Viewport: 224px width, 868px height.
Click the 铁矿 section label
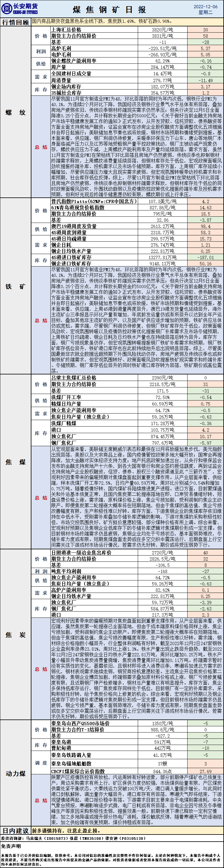point(15,286)
